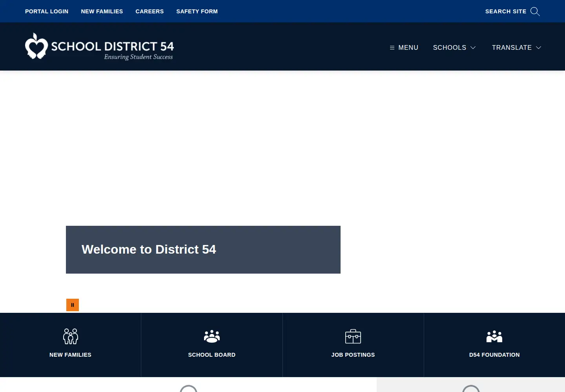
Task: Click the New Families people icon
Action: click(71, 336)
